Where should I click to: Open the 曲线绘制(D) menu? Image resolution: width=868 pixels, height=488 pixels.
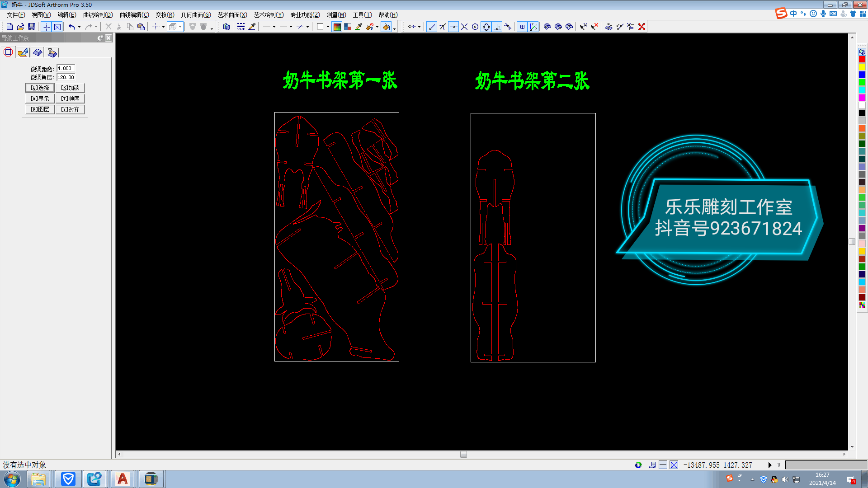click(98, 15)
